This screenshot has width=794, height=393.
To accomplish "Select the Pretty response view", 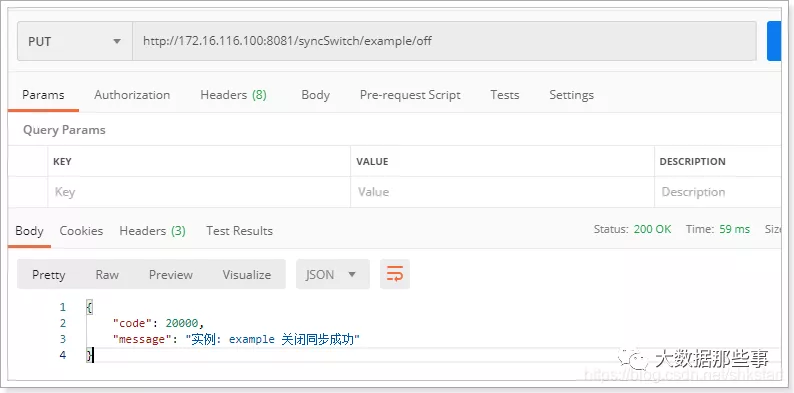I will (49, 275).
